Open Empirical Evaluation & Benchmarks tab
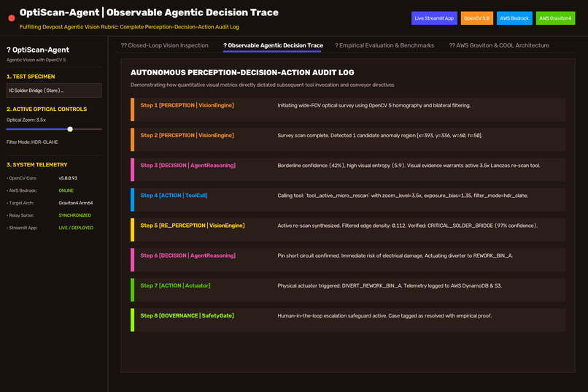The image size is (588, 392). [x=384, y=45]
